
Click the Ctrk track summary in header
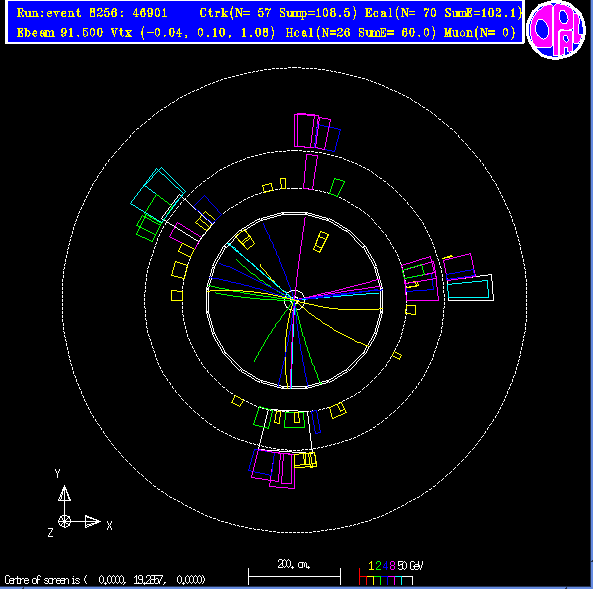[278, 13]
